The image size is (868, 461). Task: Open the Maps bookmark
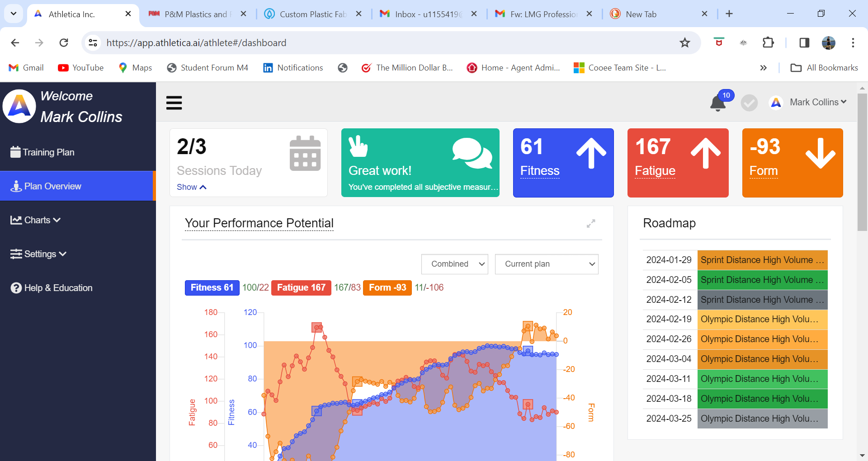pos(135,68)
